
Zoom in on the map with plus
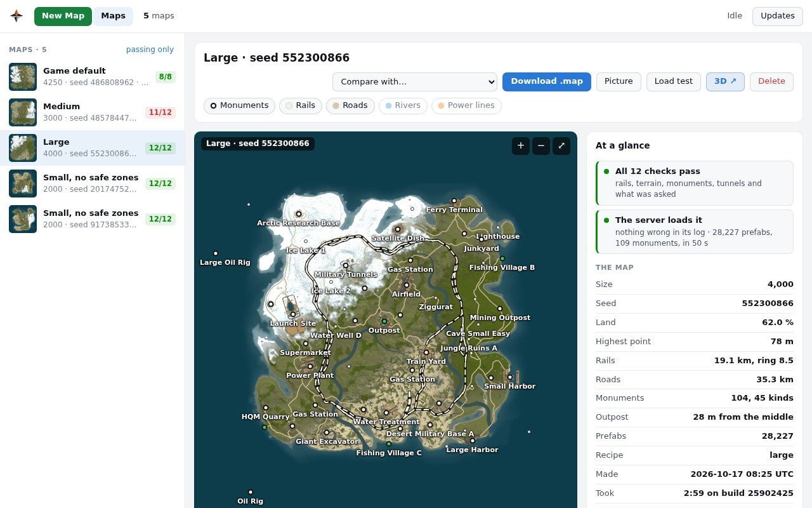tap(521, 145)
